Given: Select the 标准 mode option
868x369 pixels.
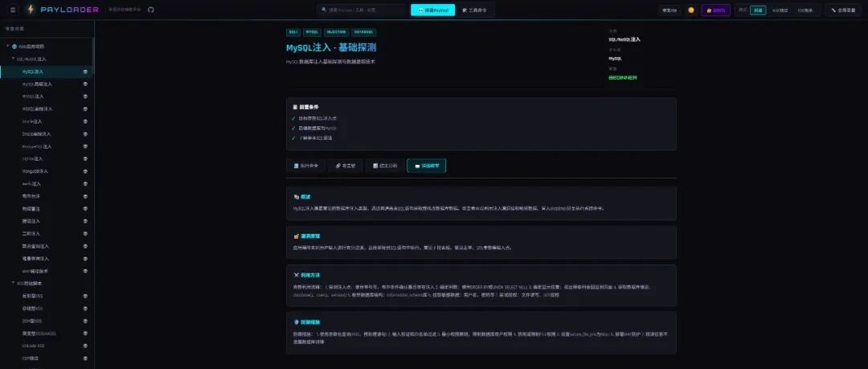Looking at the screenshot, I should [758, 10].
